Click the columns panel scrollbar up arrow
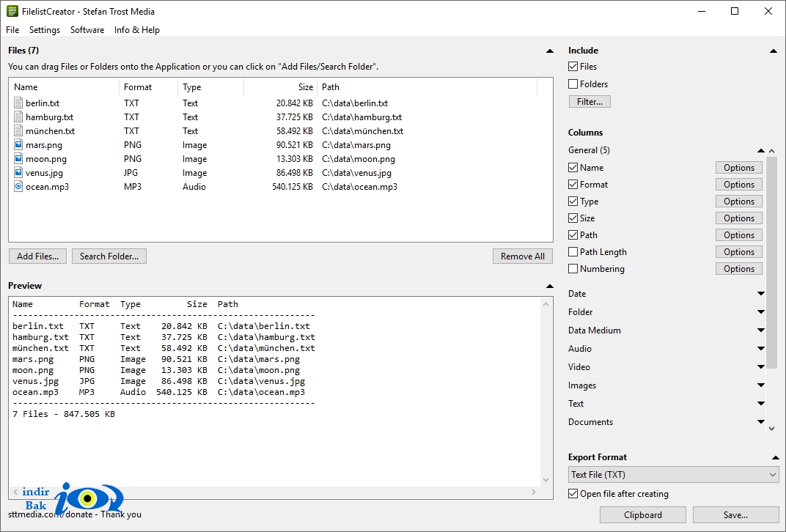The image size is (786, 532). [771, 150]
